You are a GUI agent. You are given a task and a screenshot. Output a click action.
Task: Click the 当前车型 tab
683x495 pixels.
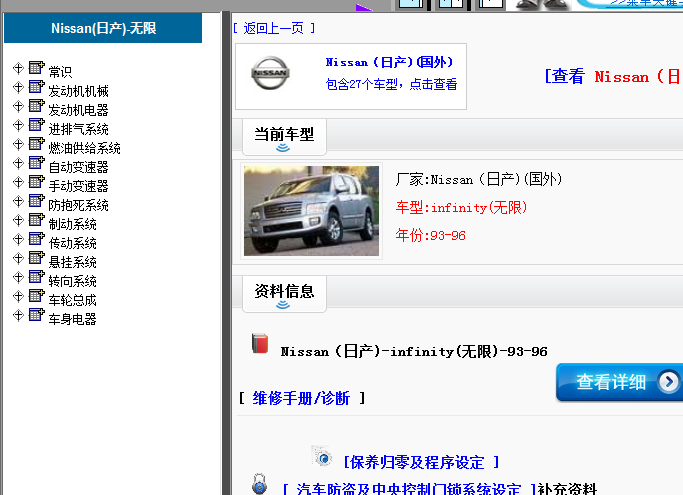tap(284, 136)
